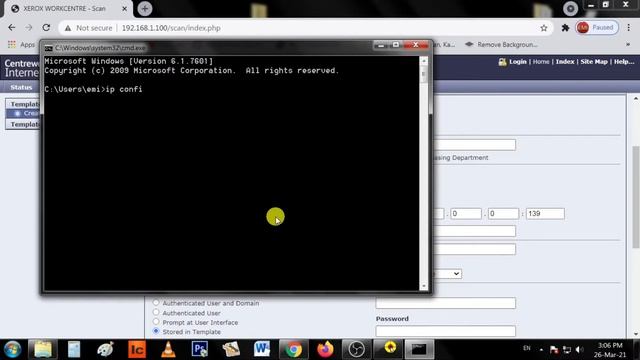Select Stored in Template radio

coord(156,331)
